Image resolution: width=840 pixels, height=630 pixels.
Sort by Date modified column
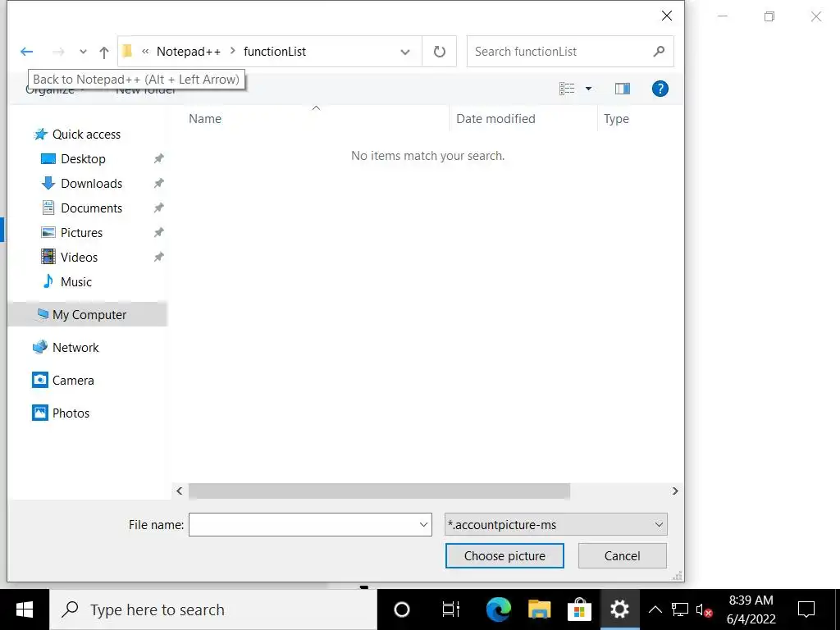pos(495,119)
